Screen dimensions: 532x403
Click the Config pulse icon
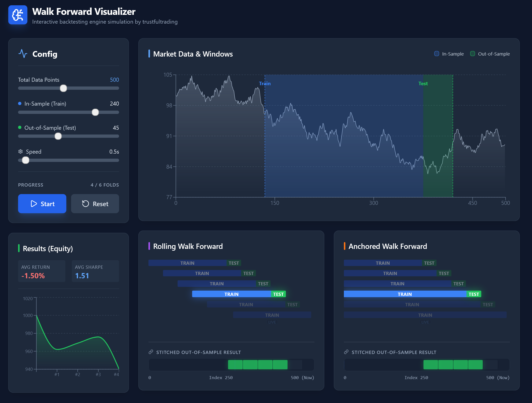23,54
